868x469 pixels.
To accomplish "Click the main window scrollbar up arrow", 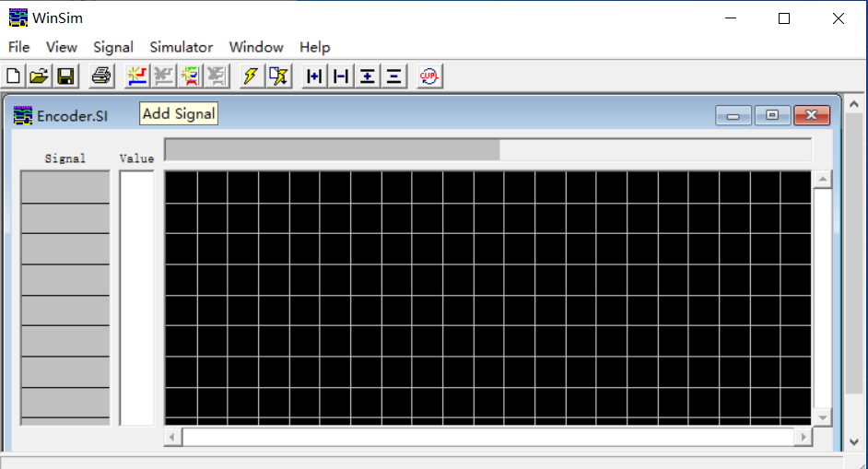I will click(854, 104).
